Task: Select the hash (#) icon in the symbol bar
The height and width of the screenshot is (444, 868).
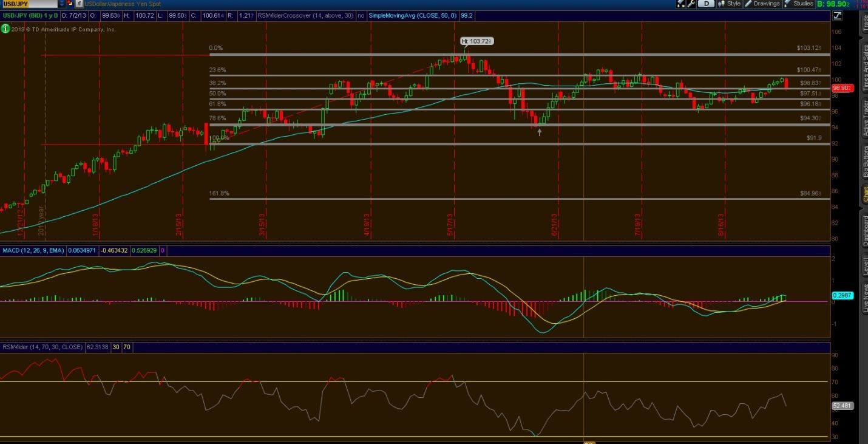Action: click(80, 4)
